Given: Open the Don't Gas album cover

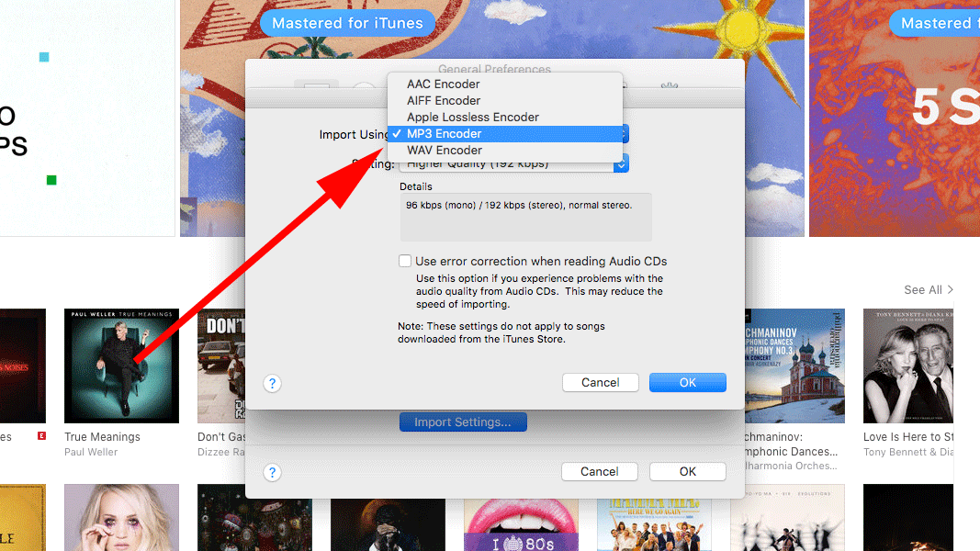Looking at the screenshot, I should [222, 365].
